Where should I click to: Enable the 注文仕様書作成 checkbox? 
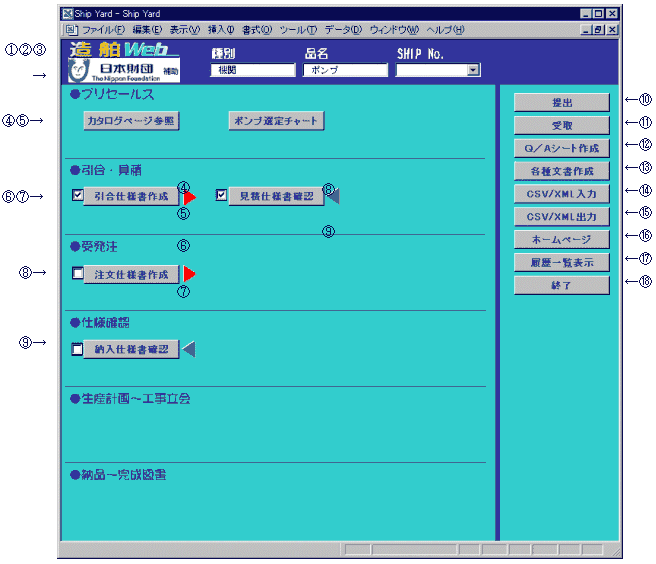point(77,273)
